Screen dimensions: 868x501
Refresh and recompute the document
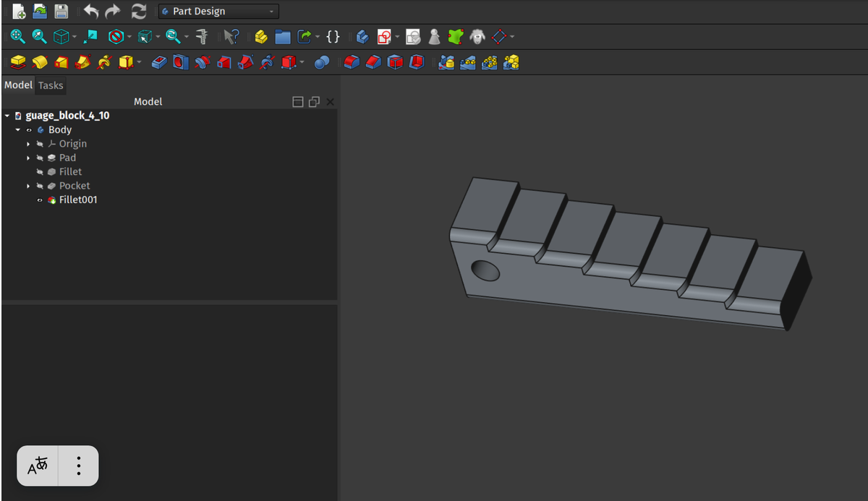click(139, 12)
